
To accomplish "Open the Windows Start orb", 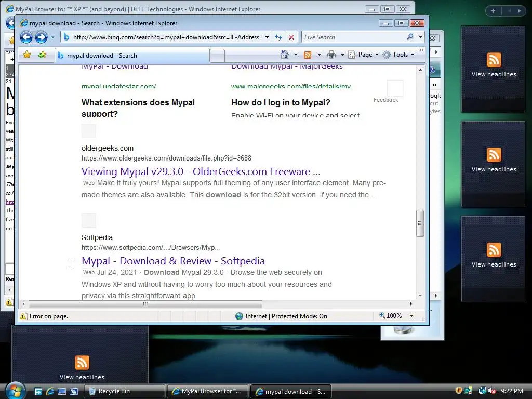I will [x=15, y=391].
